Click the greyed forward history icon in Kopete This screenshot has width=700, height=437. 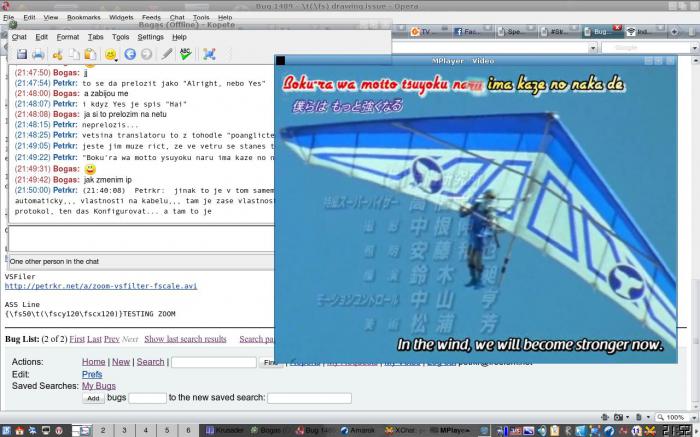146,54
